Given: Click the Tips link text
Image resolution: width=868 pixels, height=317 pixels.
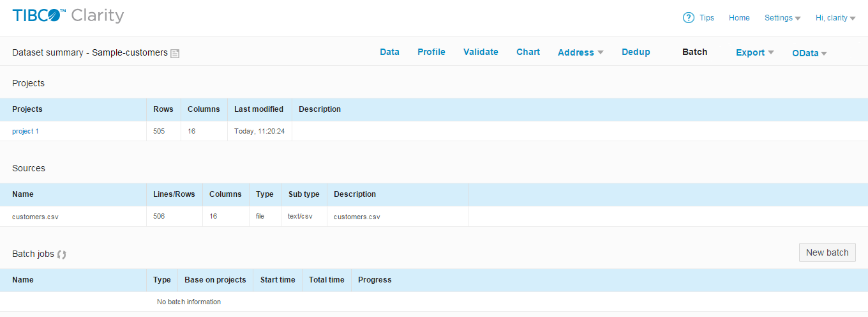Looking at the screenshot, I should coord(707,18).
